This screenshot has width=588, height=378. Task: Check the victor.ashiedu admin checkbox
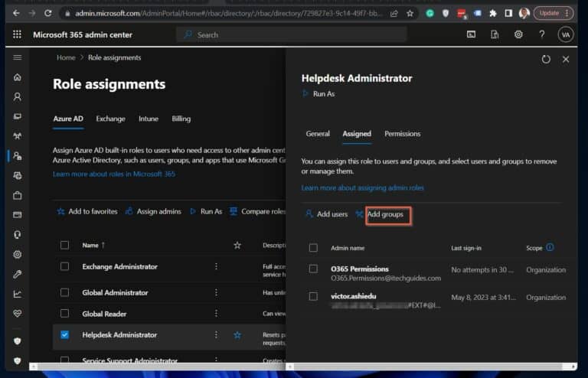[x=313, y=296]
